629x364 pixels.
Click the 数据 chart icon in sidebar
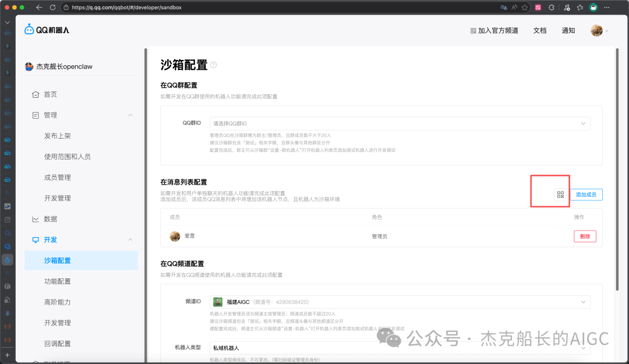point(36,219)
